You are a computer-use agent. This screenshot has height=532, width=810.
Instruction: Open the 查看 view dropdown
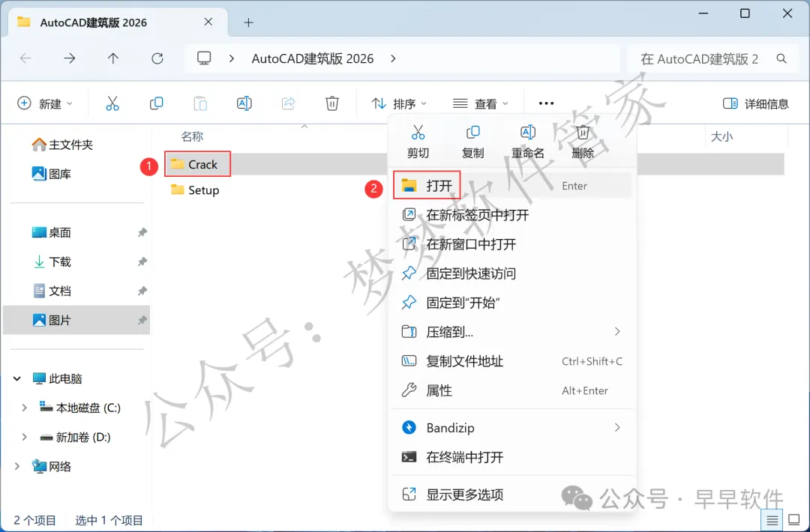[481, 103]
